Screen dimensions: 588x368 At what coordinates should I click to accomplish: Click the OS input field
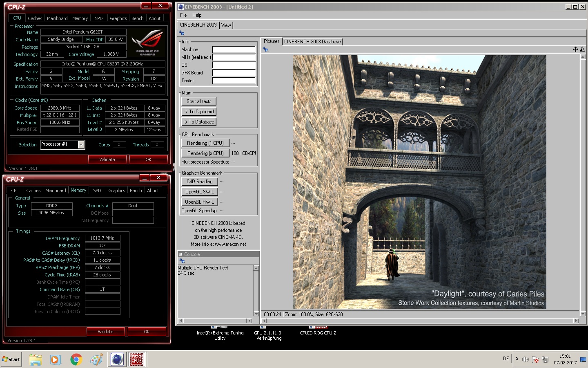[x=234, y=65]
